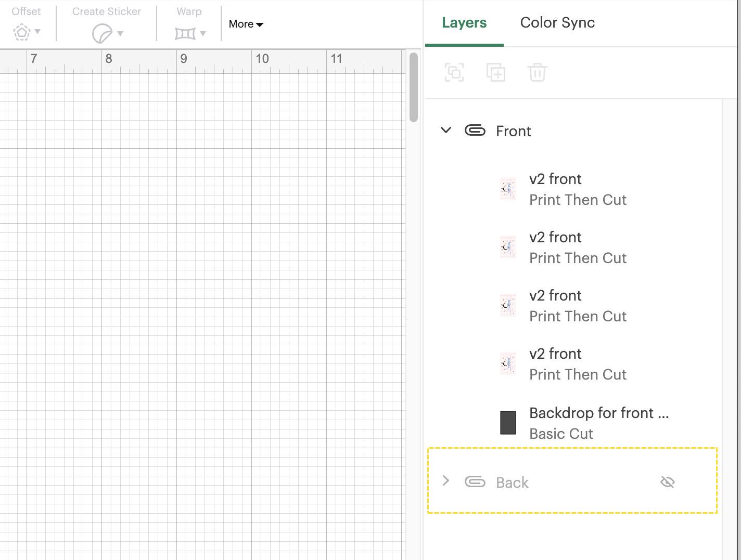Click the Delete layer trash icon

(537, 72)
